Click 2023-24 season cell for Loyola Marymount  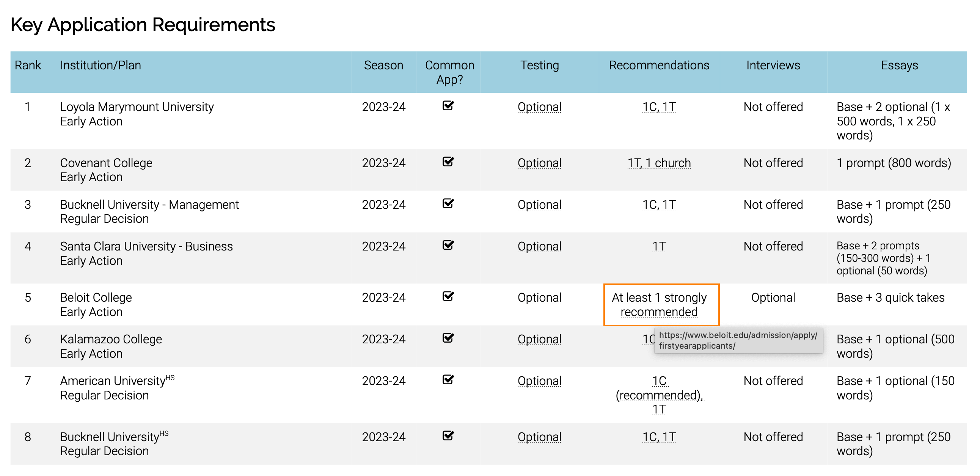383,107
